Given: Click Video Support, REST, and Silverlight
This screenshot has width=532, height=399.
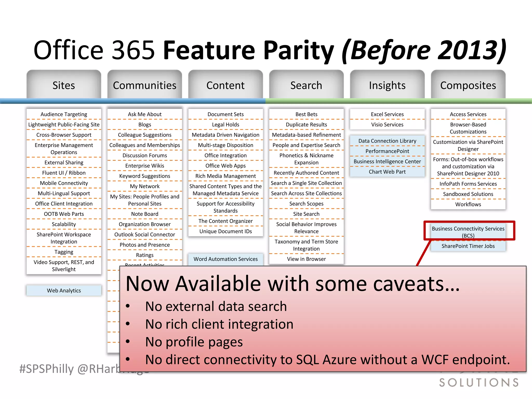Looking at the screenshot, I should pyautogui.click(x=64, y=266).
